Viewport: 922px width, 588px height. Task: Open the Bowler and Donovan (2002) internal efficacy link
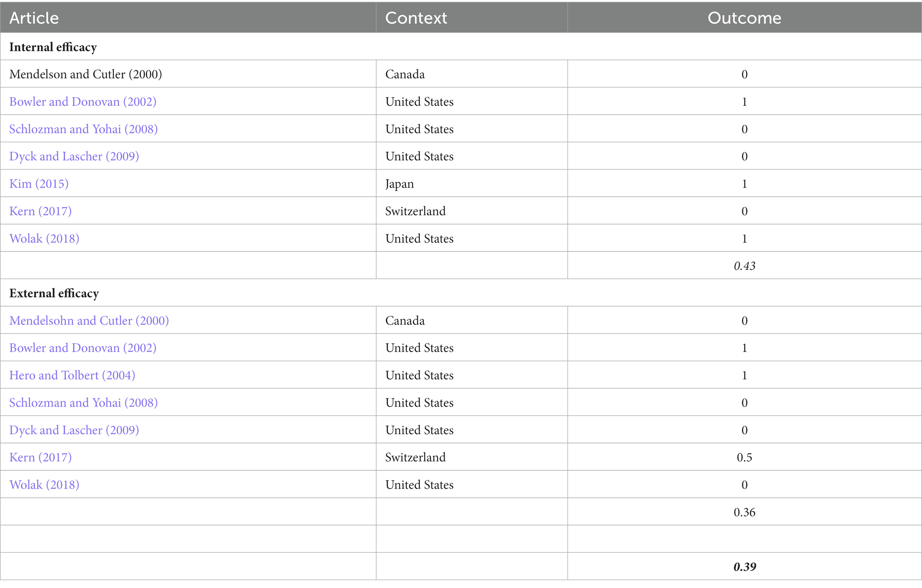(83, 102)
